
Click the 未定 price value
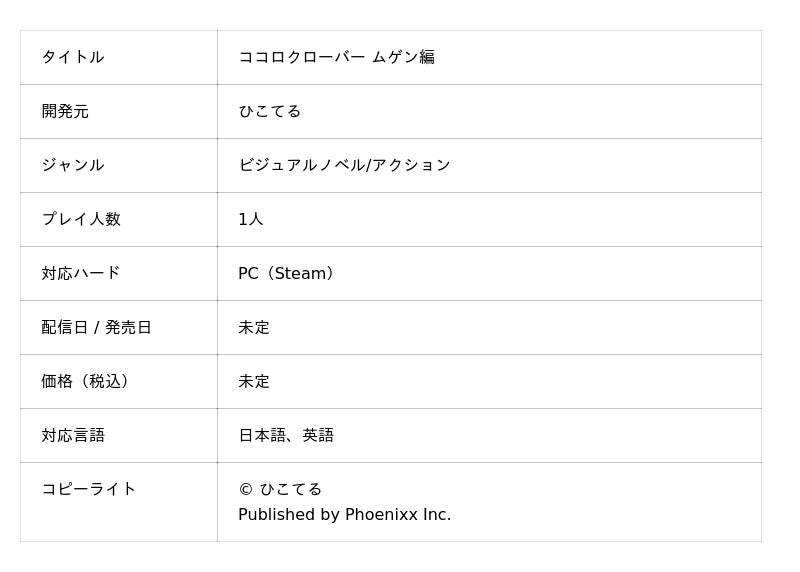tap(254, 381)
